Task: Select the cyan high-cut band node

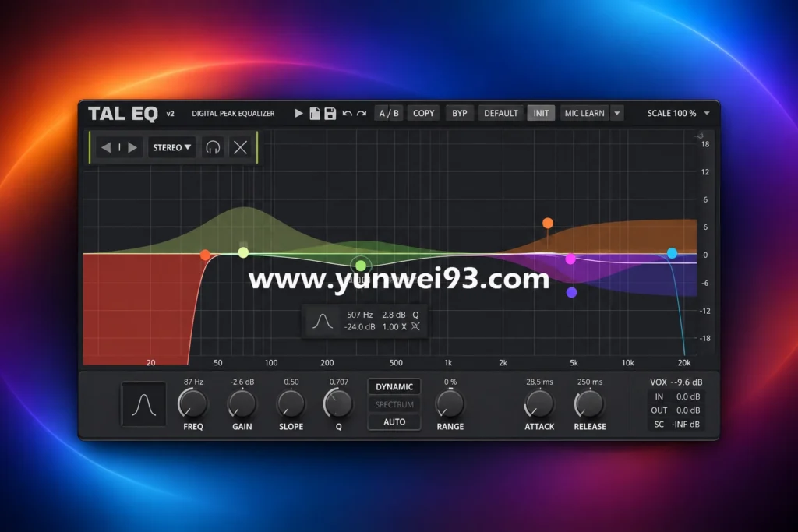Action: click(673, 253)
